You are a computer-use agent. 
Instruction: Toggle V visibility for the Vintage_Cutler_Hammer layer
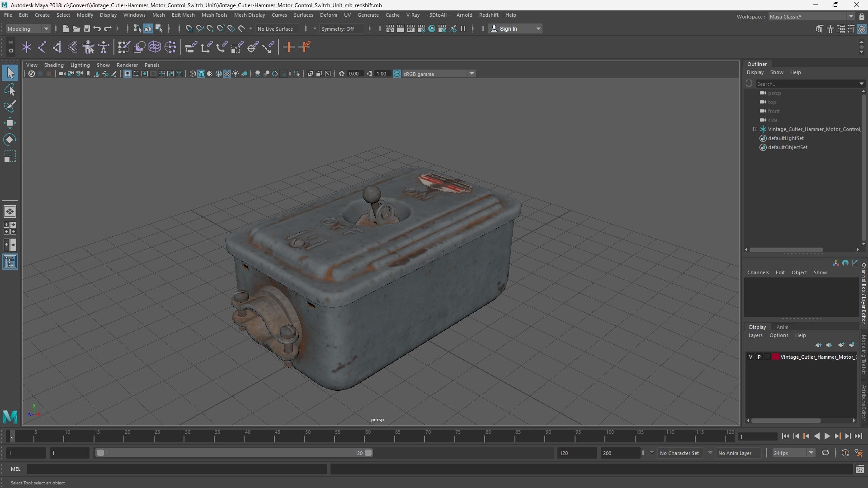751,357
